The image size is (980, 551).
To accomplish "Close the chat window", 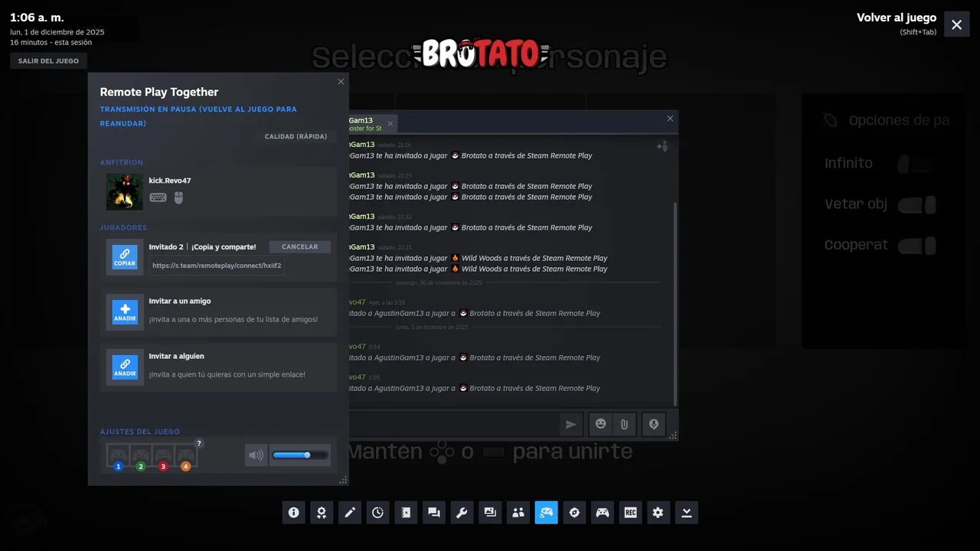I will click(670, 119).
